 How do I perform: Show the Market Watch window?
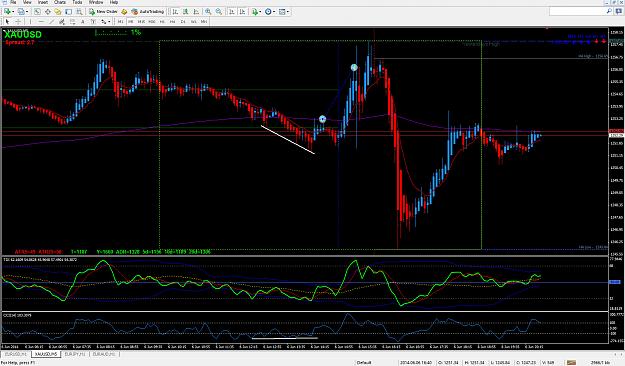37,12
